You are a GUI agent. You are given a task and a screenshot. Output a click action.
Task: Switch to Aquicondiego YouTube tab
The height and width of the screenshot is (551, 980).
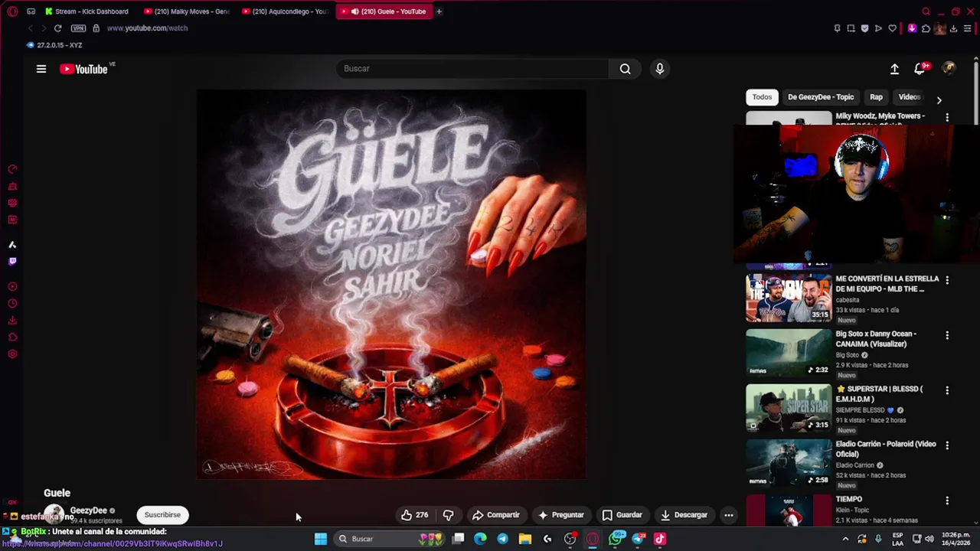coord(285,11)
